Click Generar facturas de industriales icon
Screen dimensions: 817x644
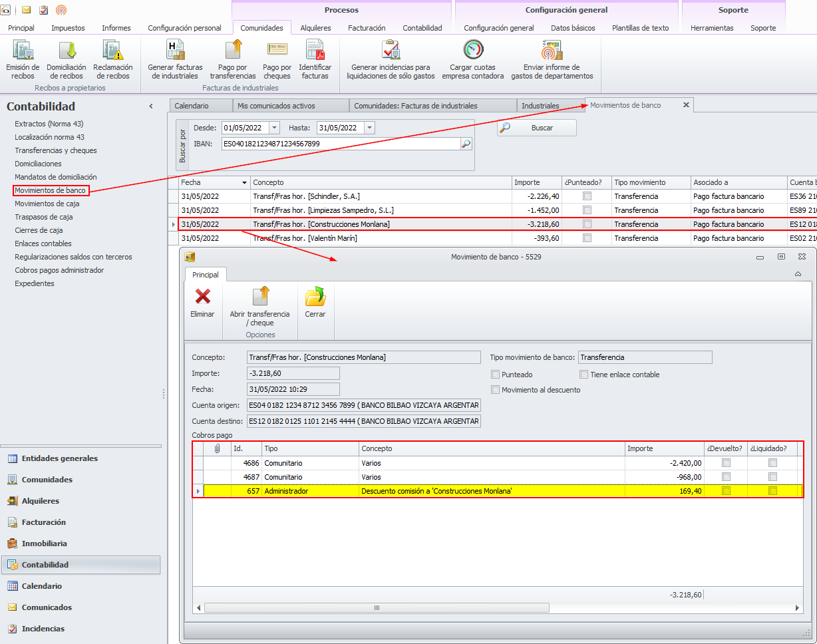coord(175,51)
